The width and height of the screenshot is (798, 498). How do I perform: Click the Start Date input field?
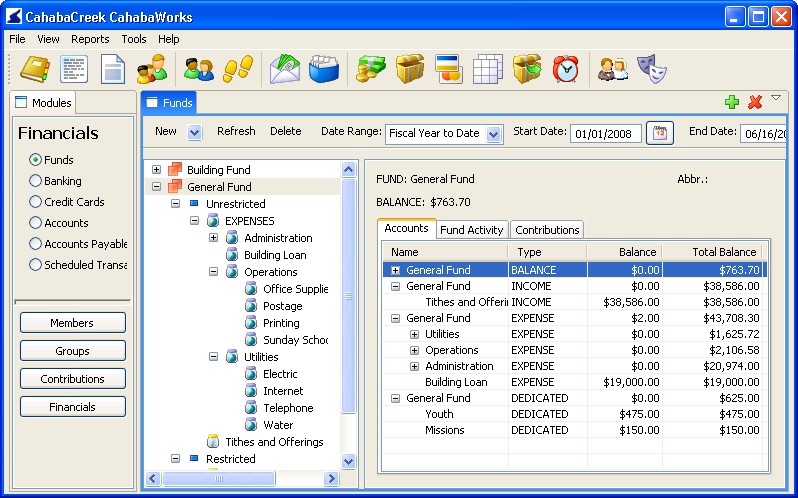tap(605, 134)
